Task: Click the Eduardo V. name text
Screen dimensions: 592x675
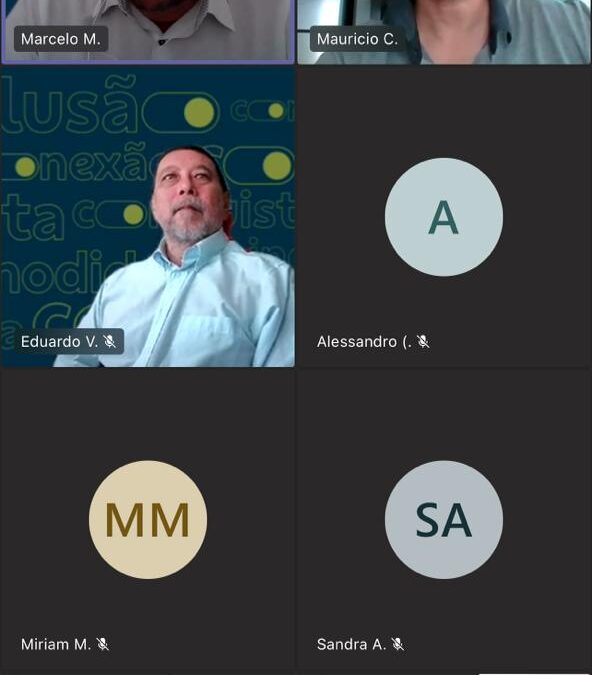Action: click(59, 341)
